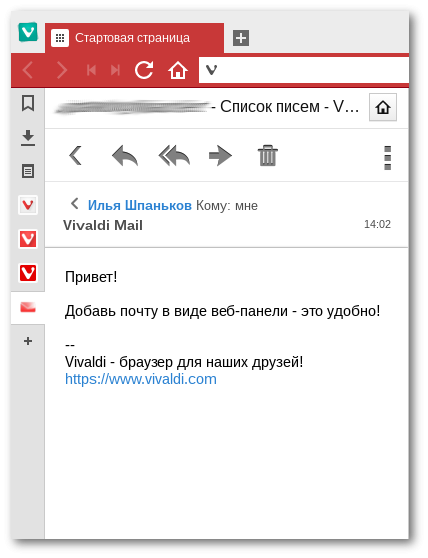
Task: Select the red mail envelope web panel
Action: coord(28,307)
